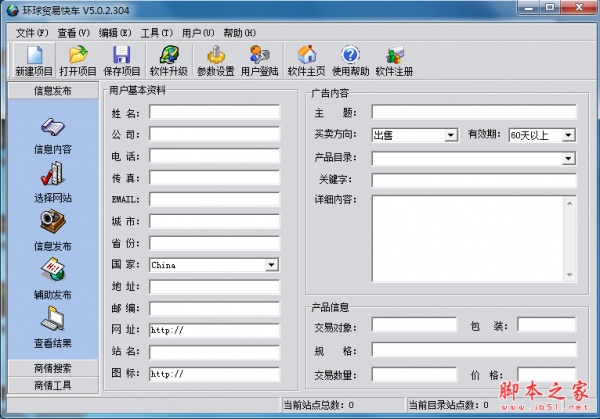Open the 文件(F) menu
This screenshot has height=419, width=600.
click(32, 33)
